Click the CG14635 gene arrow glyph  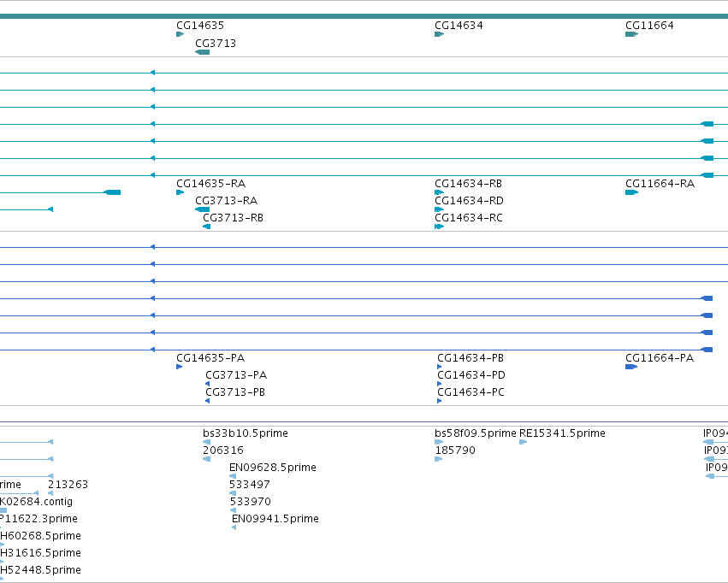(181, 34)
